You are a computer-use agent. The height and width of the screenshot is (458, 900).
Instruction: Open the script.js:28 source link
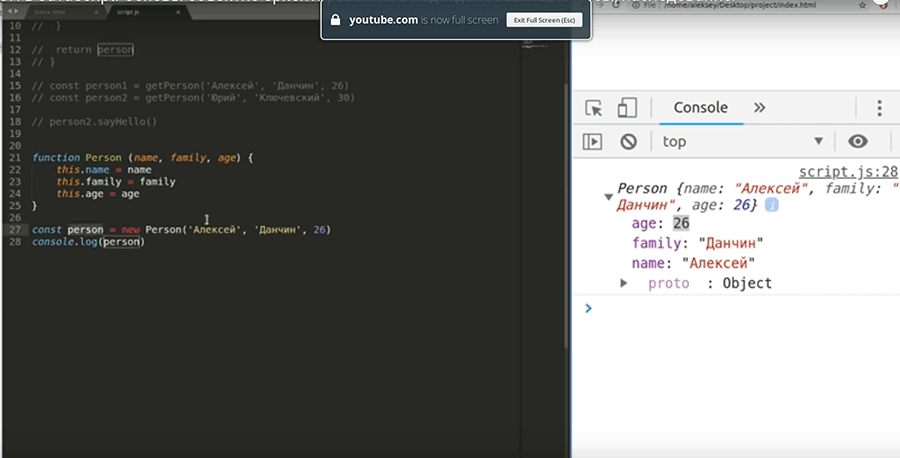(848, 172)
